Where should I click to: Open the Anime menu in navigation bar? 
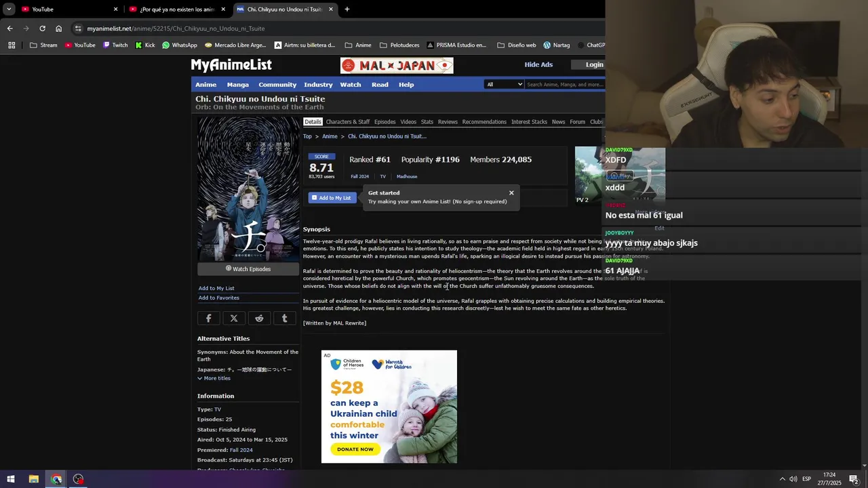206,85
